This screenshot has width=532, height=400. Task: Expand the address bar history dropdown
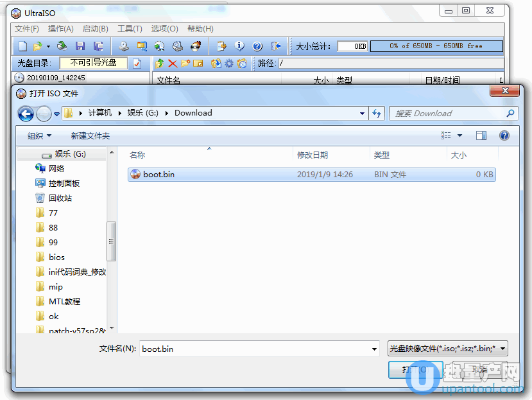pyautogui.click(x=362, y=114)
